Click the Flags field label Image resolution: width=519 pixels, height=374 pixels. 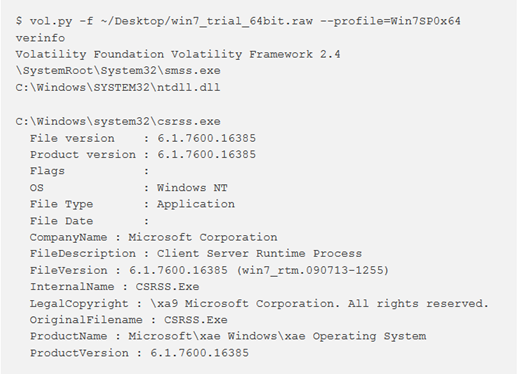click(47, 171)
